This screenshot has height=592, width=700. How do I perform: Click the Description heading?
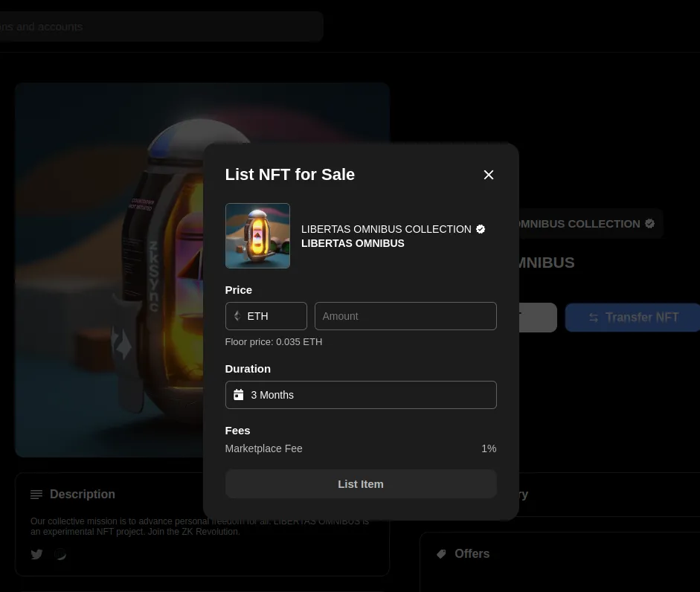coord(83,495)
